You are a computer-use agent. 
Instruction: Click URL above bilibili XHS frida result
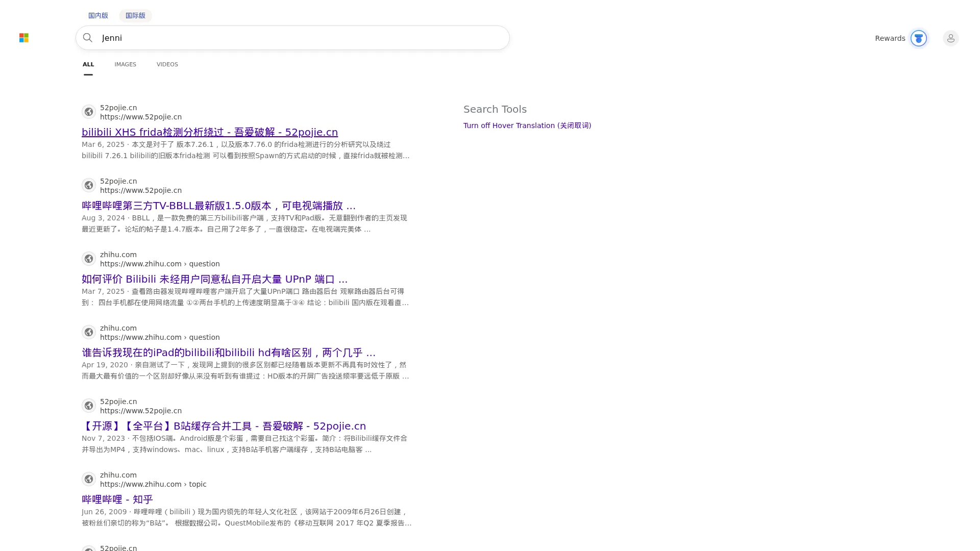tap(141, 117)
